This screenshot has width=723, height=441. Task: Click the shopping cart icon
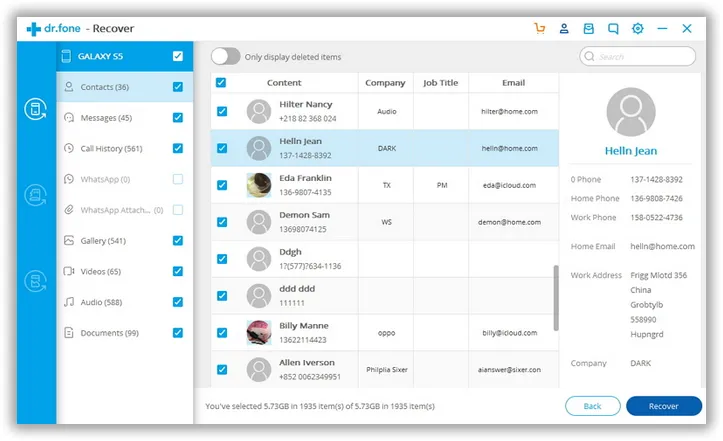tap(541, 29)
